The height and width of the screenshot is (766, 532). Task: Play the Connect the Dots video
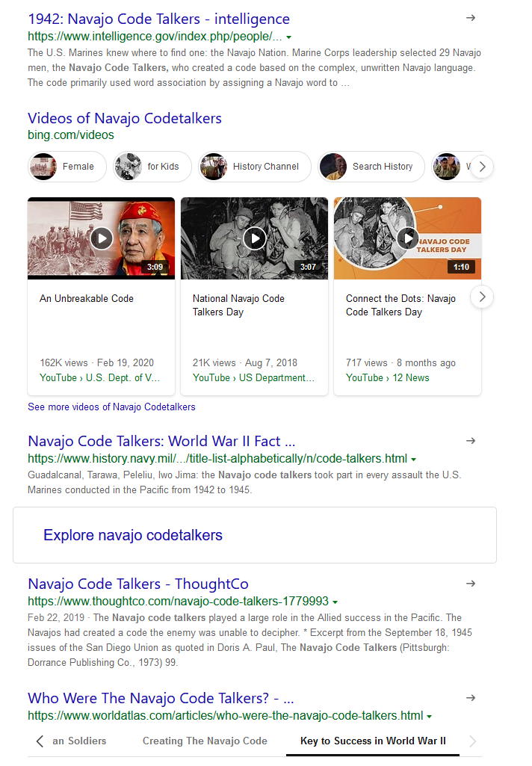[408, 238]
